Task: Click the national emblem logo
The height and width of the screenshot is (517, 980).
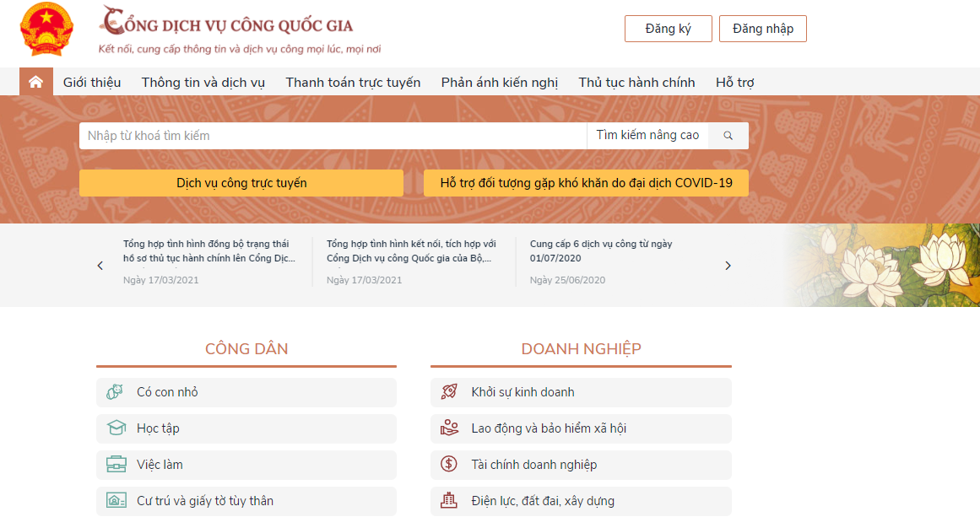Action: [46, 30]
